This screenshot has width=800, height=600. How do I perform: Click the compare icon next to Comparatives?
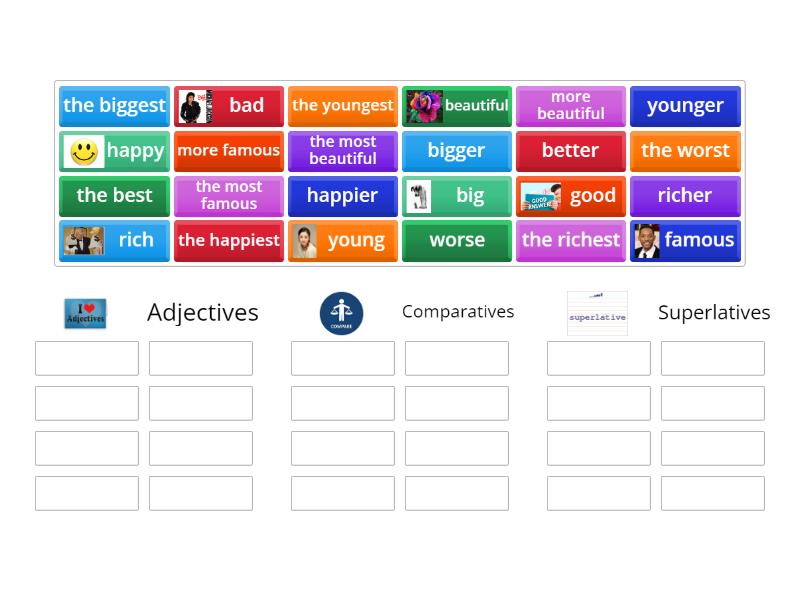342,310
